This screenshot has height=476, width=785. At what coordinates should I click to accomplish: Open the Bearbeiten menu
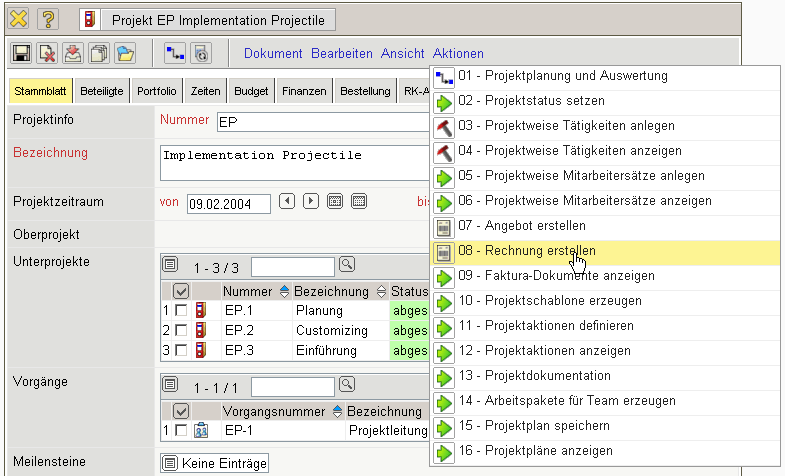(x=341, y=54)
